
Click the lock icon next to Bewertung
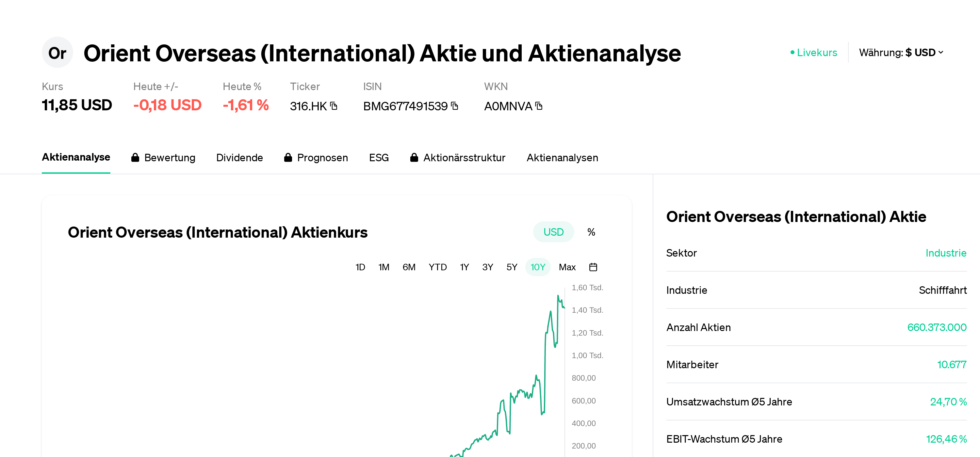[x=136, y=157]
